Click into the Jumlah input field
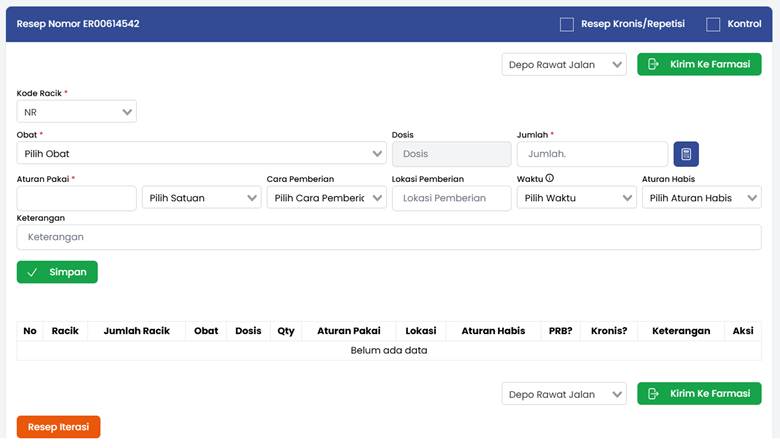 pos(591,154)
